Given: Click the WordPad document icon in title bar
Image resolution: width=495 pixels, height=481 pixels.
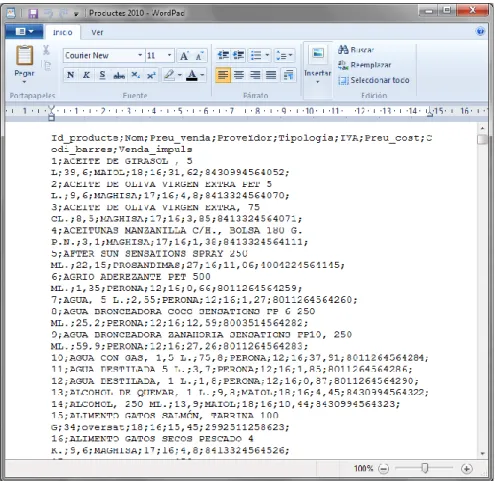Looking at the screenshot, I should point(11,13).
